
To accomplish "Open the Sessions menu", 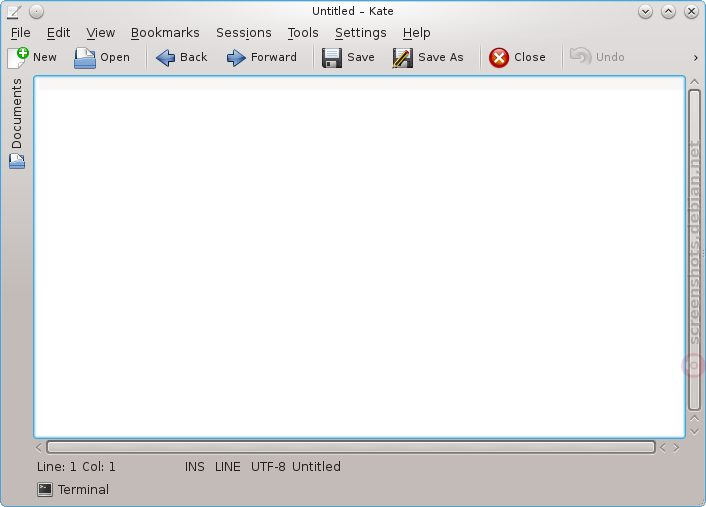I will coord(244,33).
